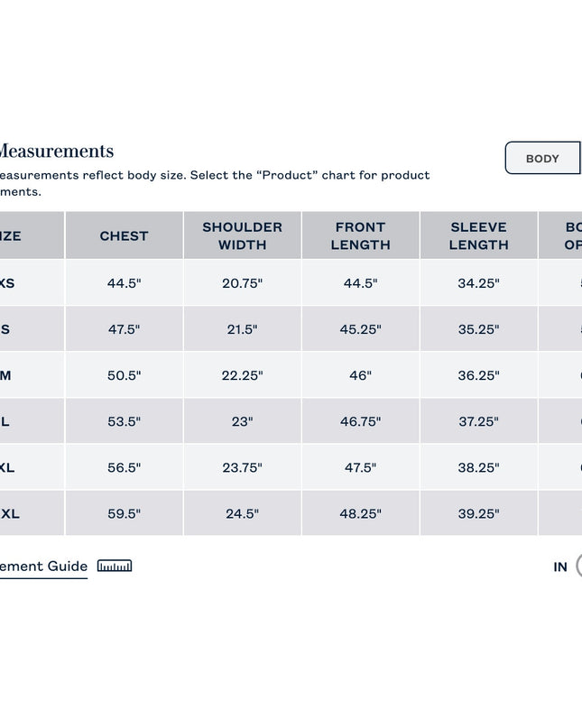Click the 48.25" front length cell

360,513
